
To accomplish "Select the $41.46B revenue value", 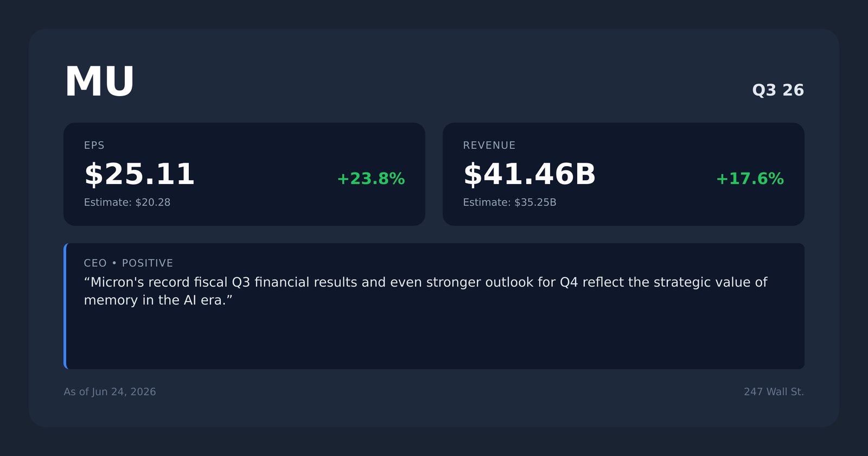I will 529,174.
